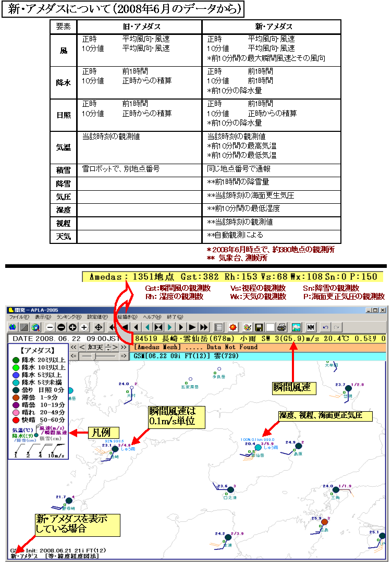Click the spinner arrows next to 加天
This screenshot has height=566, width=392.
[107, 347]
